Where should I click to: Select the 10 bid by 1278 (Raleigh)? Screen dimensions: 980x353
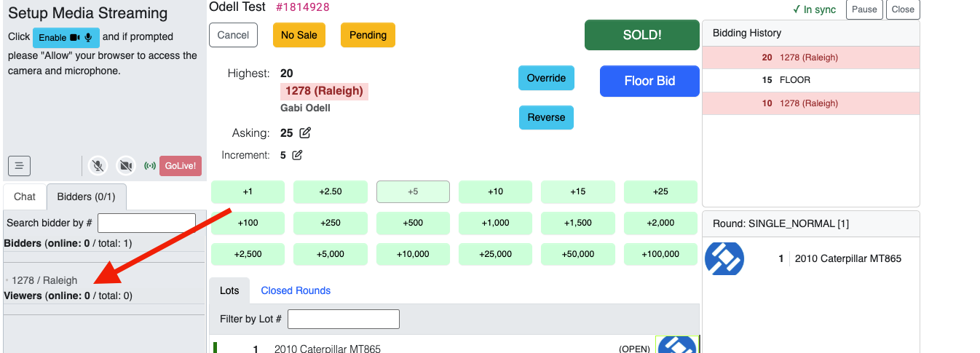[810, 103]
